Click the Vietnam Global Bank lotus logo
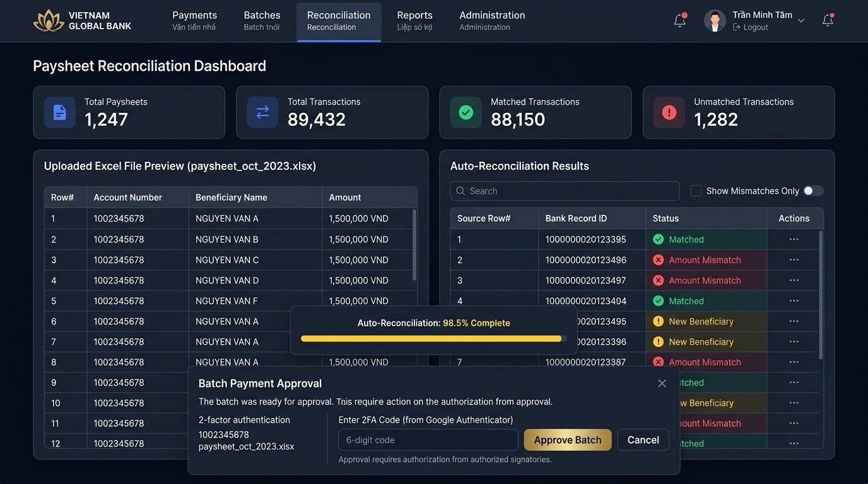 (49, 21)
